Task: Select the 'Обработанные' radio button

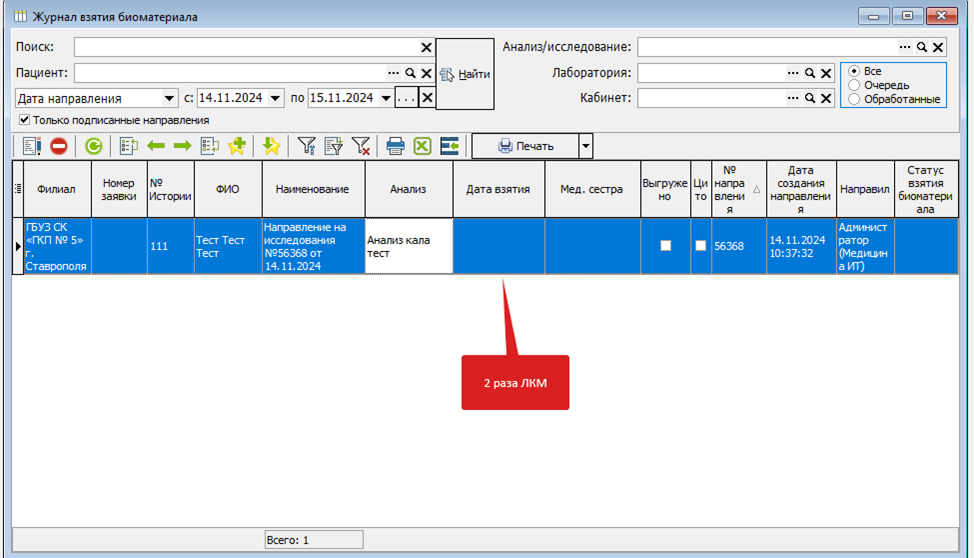Action: [x=854, y=99]
